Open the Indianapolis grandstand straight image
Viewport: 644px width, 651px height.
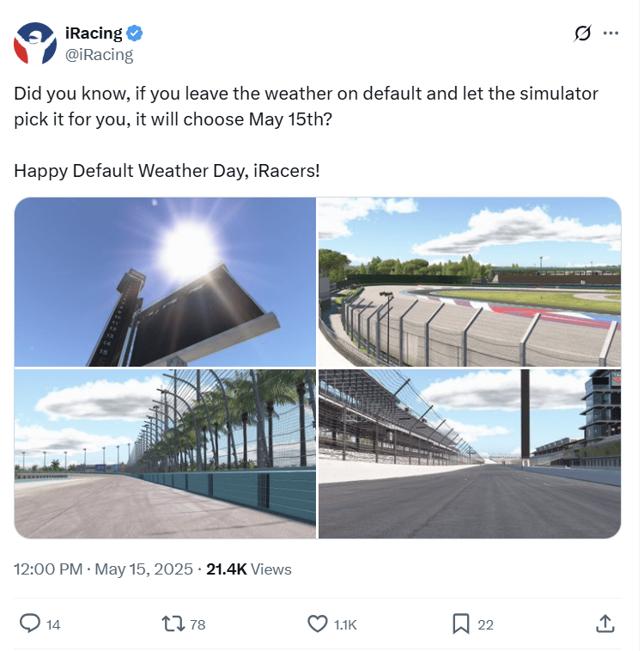[470, 453]
